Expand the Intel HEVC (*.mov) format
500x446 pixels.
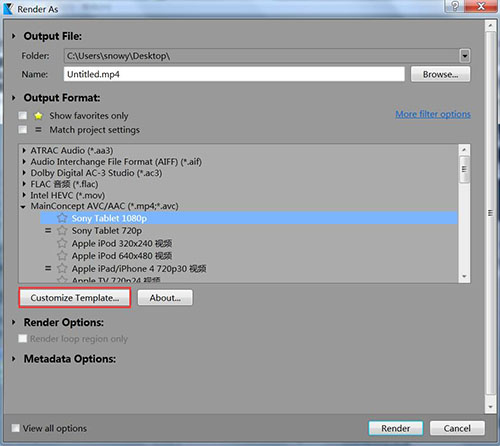point(24,195)
